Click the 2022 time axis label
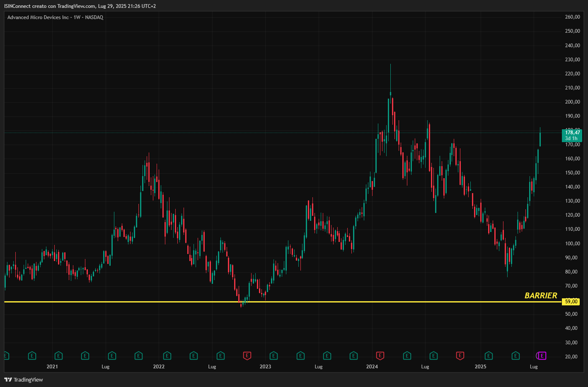Screen dimensions: 588x387 click(159, 367)
